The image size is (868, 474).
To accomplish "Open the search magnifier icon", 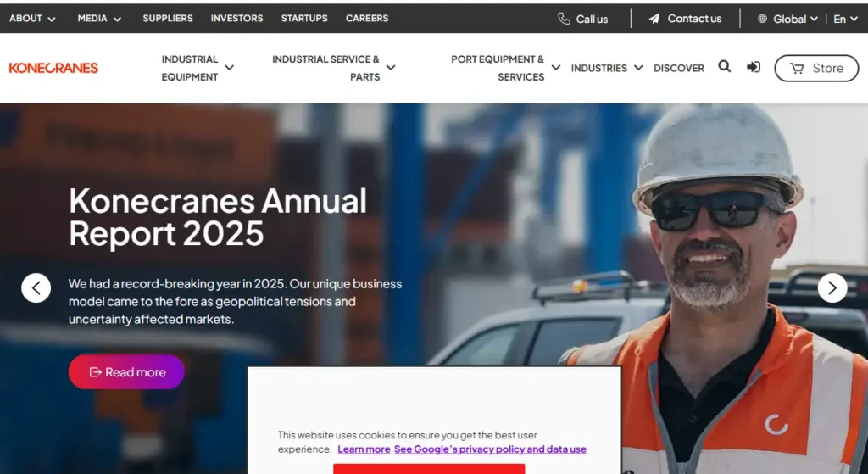I will pos(724,67).
